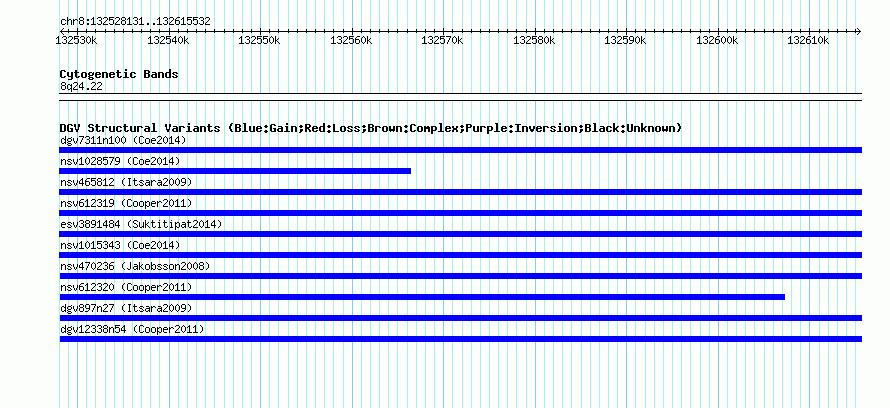Click the right arrowhead of the ruler
Screen dimensions: 890x408
pos(859,31)
